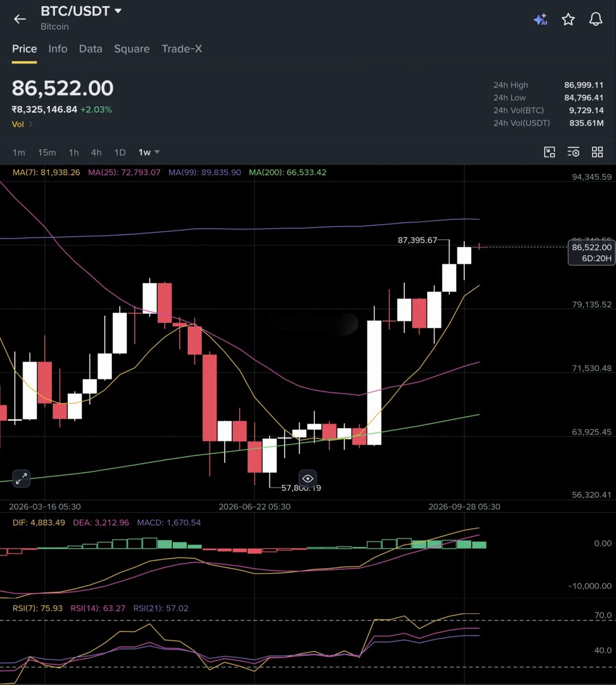Open the Data tab
This screenshot has height=685, width=616.
(91, 49)
